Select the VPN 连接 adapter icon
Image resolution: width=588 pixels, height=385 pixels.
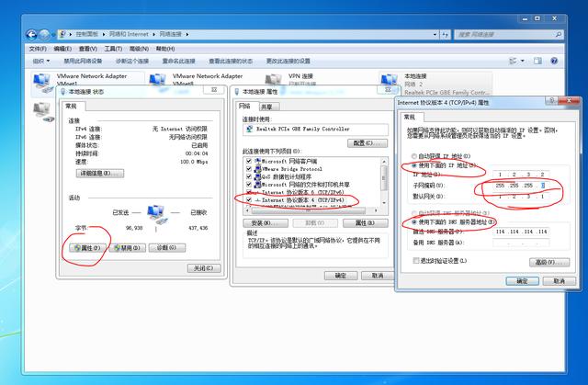274,80
